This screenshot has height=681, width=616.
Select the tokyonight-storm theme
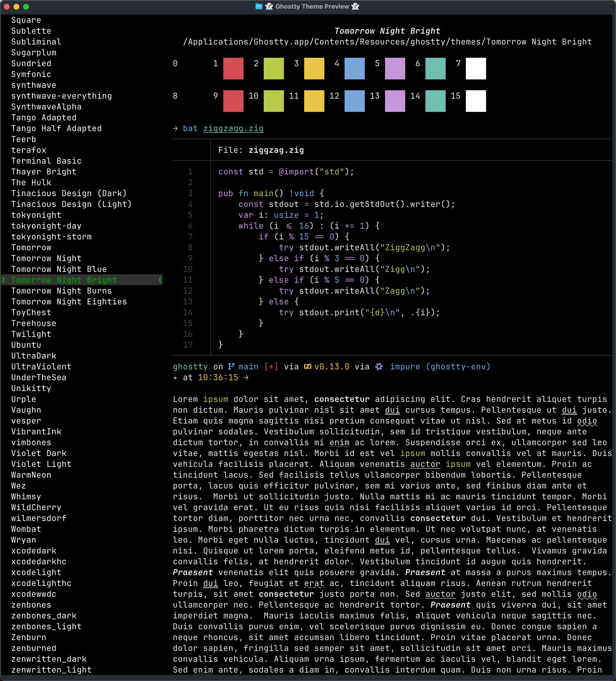pos(51,237)
